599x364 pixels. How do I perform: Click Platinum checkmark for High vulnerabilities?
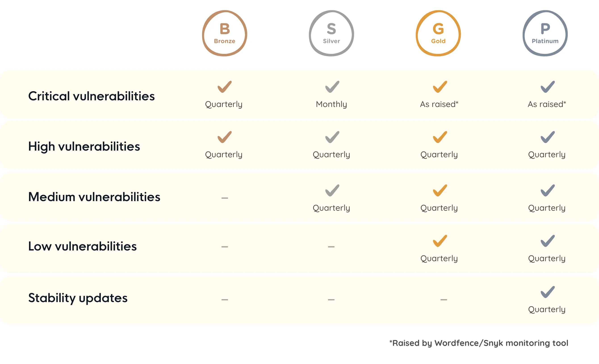[547, 137]
